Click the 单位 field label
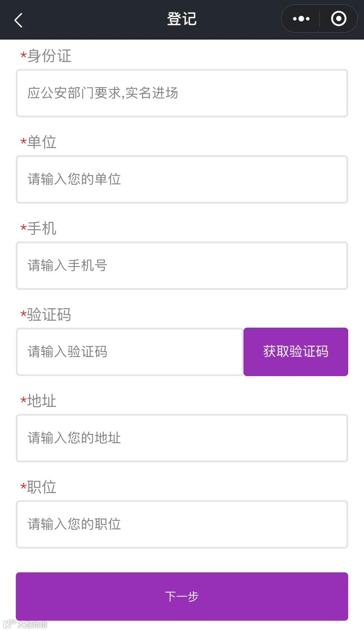 point(41,142)
